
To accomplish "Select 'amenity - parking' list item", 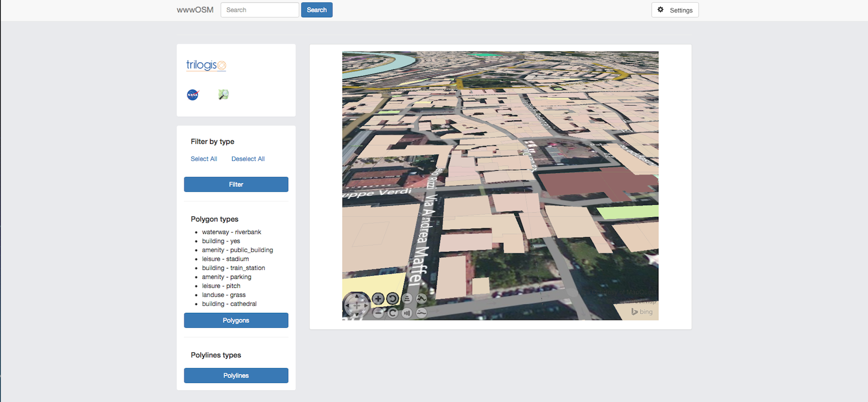I will pyautogui.click(x=227, y=277).
